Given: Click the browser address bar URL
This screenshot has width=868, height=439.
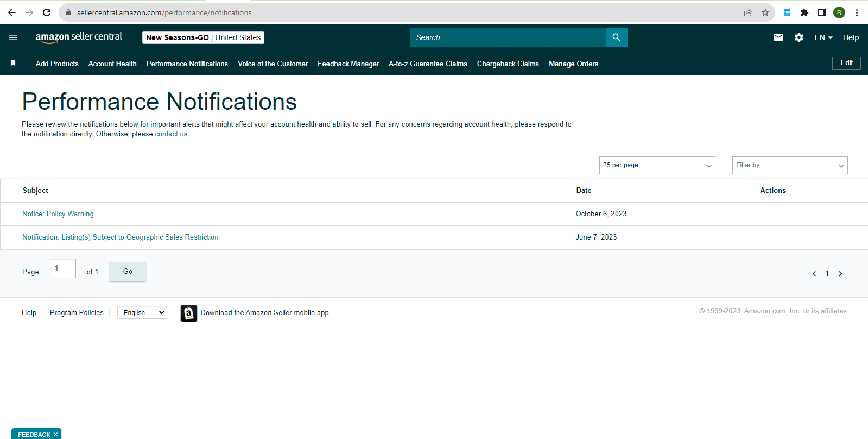Looking at the screenshot, I should pos(164,12).
